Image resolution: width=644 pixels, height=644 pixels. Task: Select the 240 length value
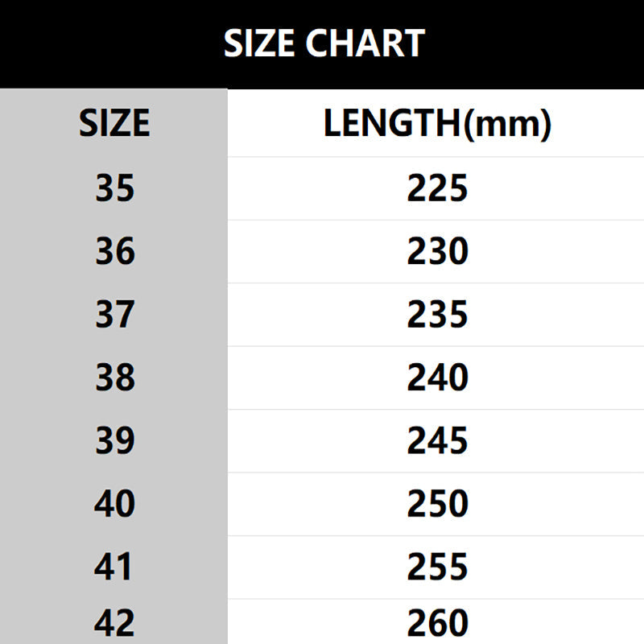click(437, 378)
